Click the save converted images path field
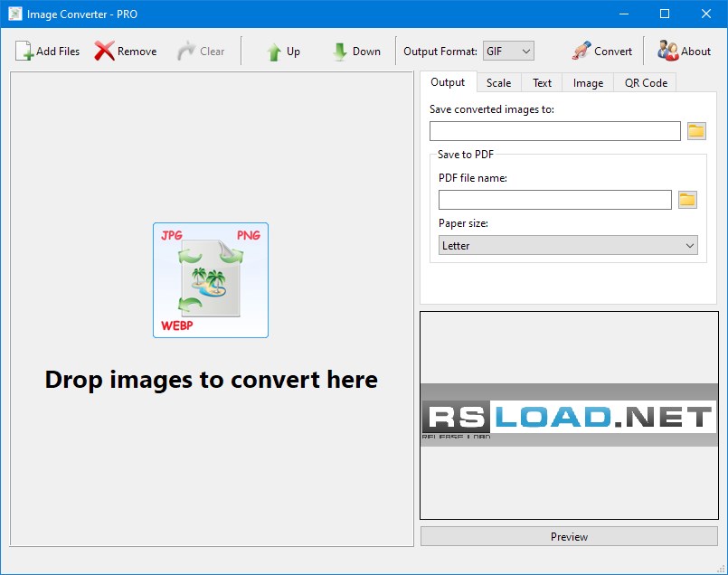 click(554, 130)
